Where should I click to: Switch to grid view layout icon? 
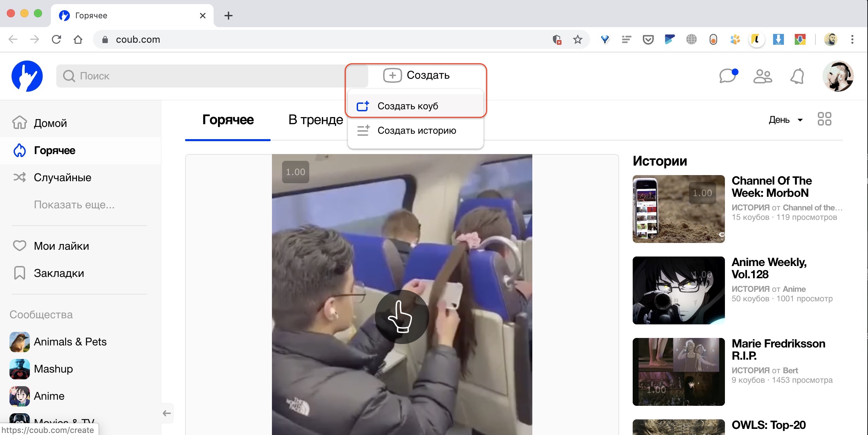point(824,119)
